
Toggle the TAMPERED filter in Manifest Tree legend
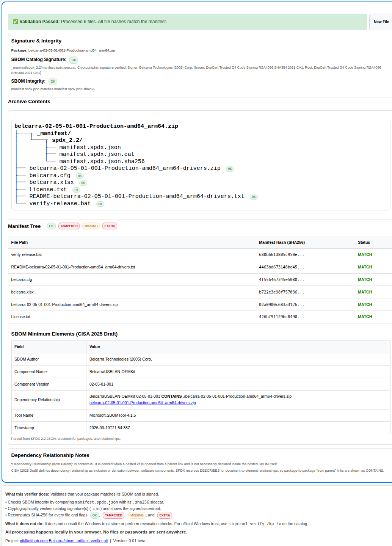[x=69, y=226]
